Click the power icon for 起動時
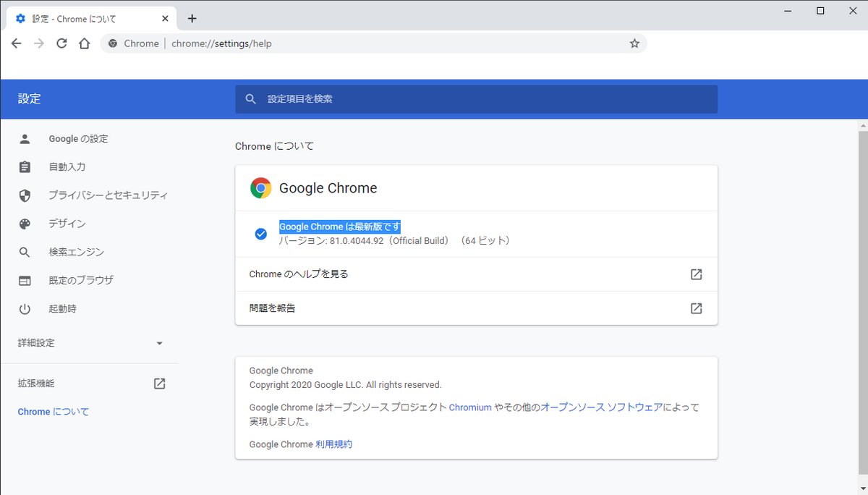This screenshot has height=495, width=868. click(x=25, y=309)
